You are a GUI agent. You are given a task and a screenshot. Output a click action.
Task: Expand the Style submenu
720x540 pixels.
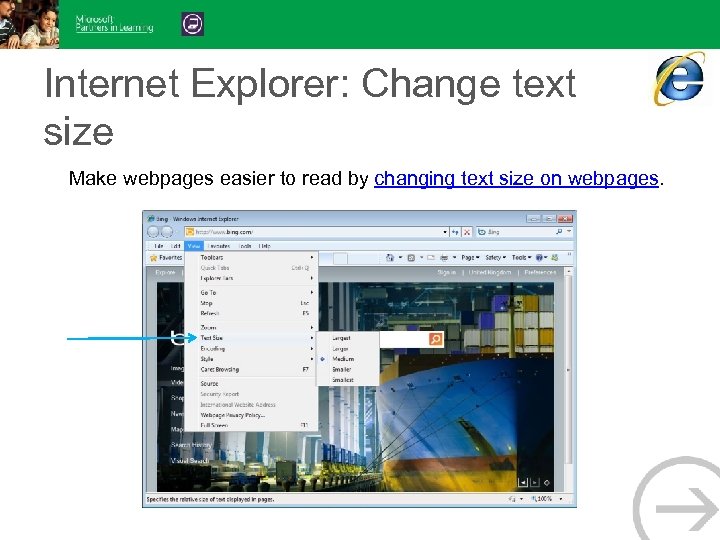[251, 359]
